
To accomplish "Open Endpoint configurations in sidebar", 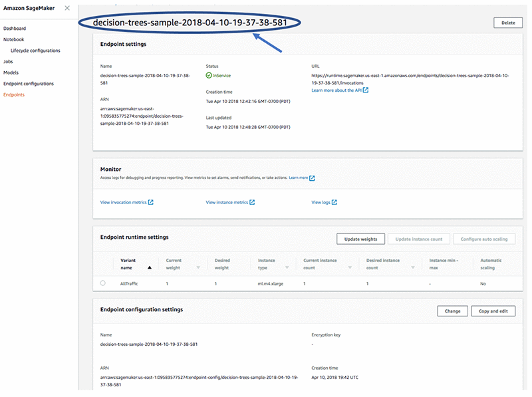I will pos(29,84).
